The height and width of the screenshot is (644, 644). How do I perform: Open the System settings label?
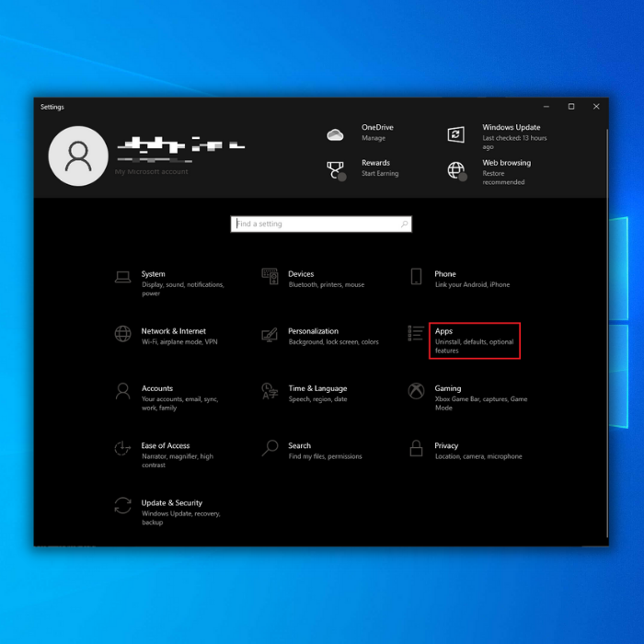[154, 274]
